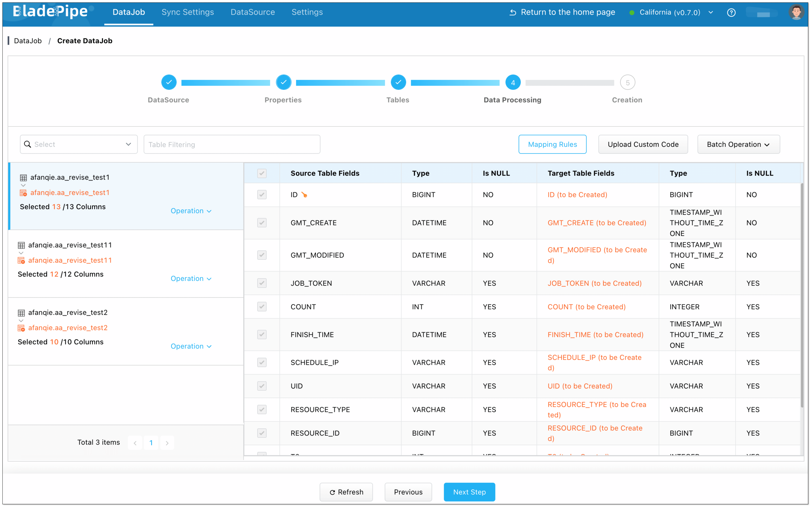The image size is (812, 508).
Task: Toggle the checkbox for the FINISH_TIME row
Action: click(262, 335)
